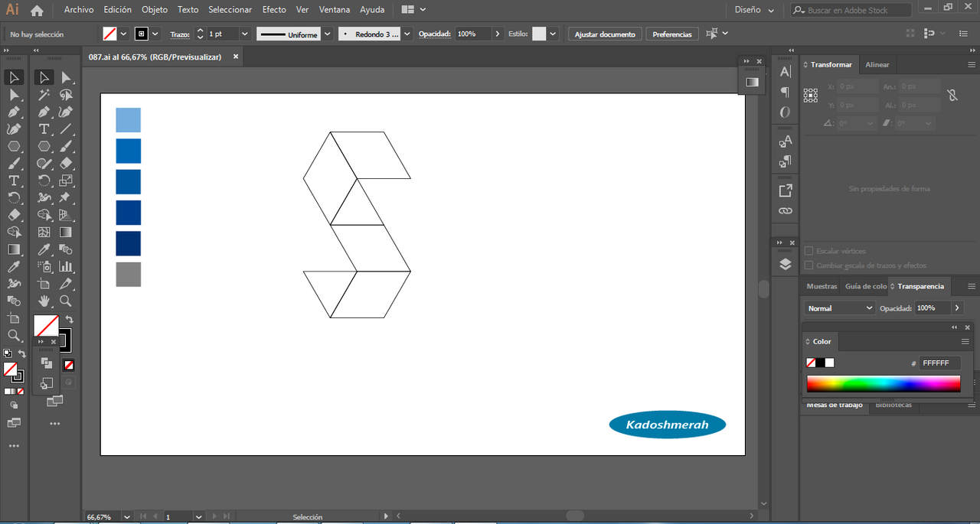Select the Mesh tool
The image size is (980, 524).
(44, 233)
